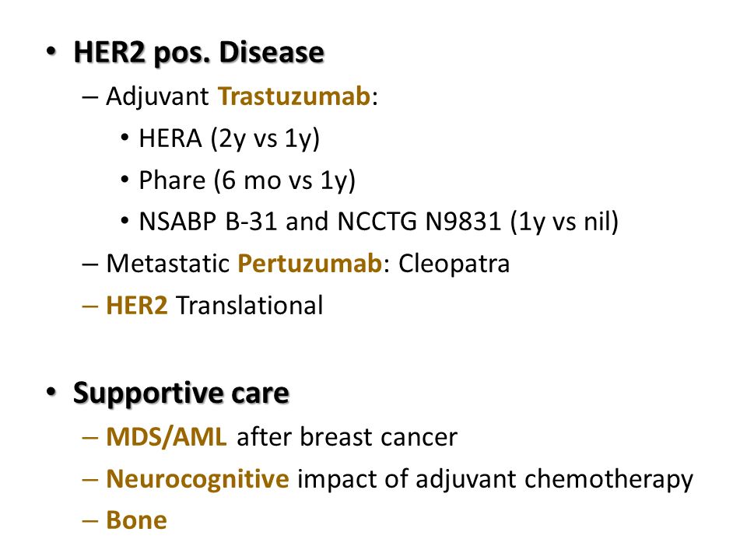This screenshot has width=747, height=560.
Task: Click the NCCTG N9831 trial name
Action: click(x=419, y=222)
